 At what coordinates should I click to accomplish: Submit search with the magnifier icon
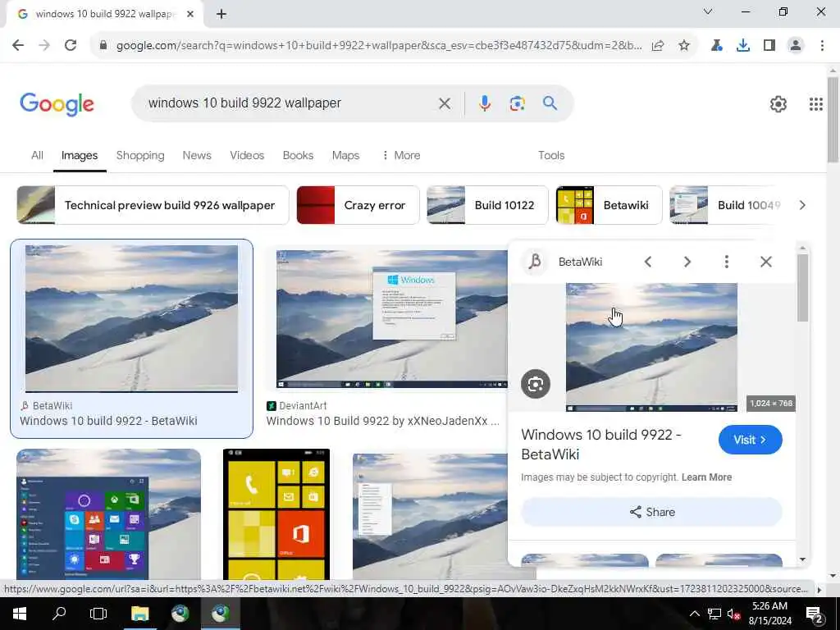coord(550,103)
